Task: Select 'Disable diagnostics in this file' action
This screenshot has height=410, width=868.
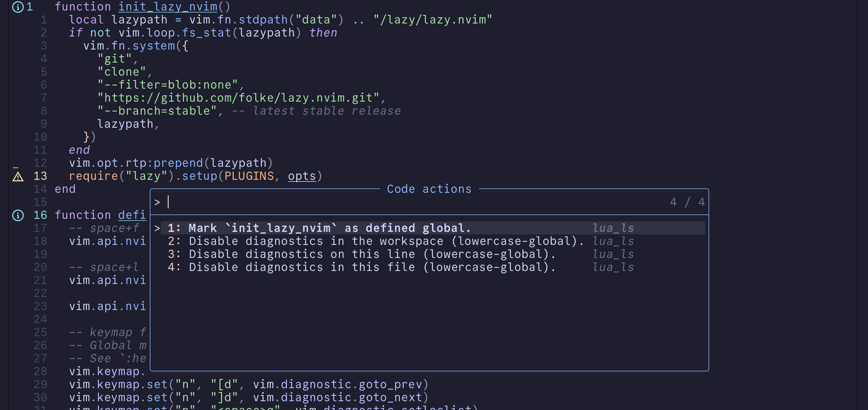Action: click(361, 267)
